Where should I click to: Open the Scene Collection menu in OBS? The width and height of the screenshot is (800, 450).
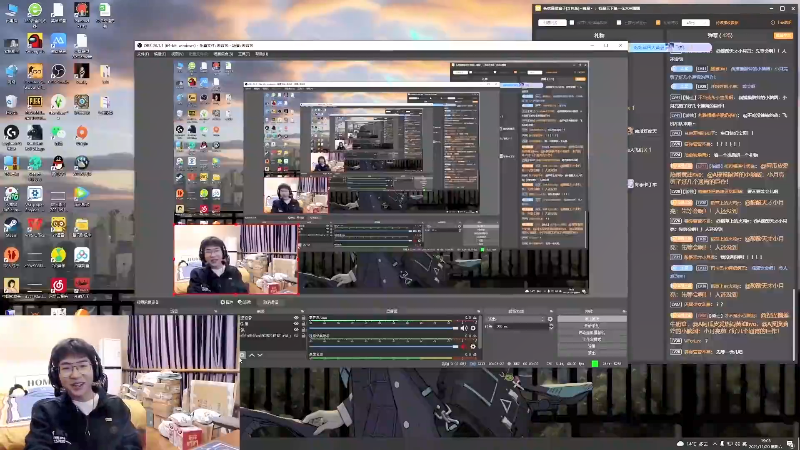tap(223, 54)
